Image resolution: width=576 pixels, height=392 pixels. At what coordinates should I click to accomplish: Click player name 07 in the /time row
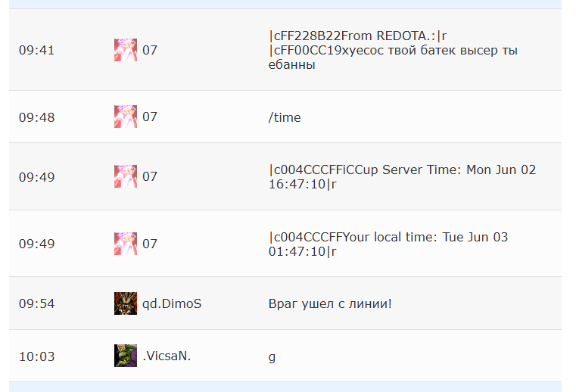click(x=150, y=117)
